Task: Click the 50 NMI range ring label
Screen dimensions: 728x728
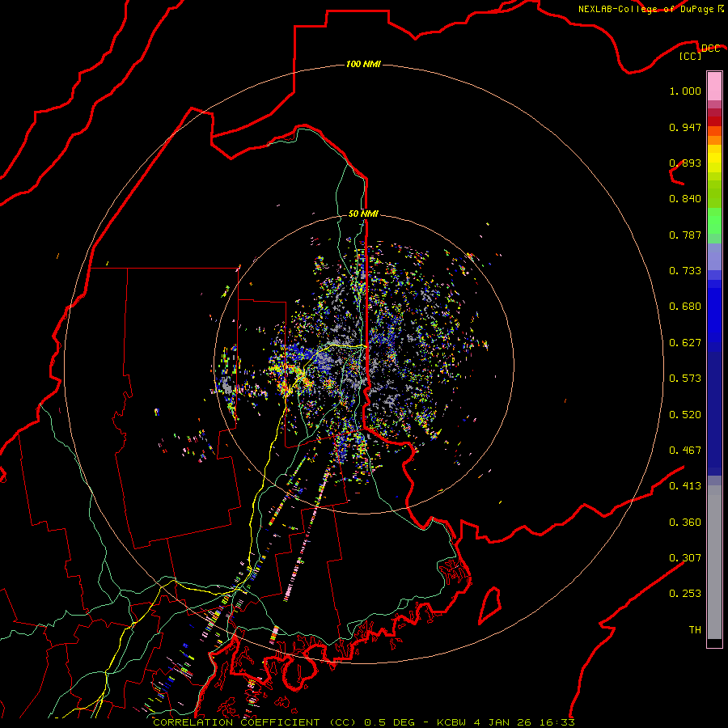Action: click(363, 214)
